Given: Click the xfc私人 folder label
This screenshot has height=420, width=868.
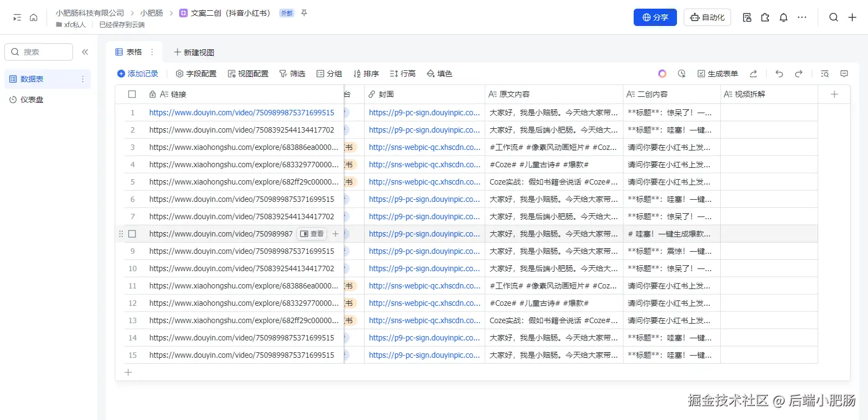Looking at the screenshot, I should pyautogui.click(x=70, y=25).
